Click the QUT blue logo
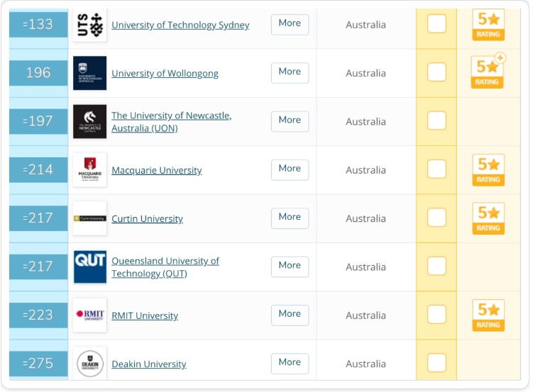Image resolution: width=533 pixels, height=392 pixels. coord(89,267)
